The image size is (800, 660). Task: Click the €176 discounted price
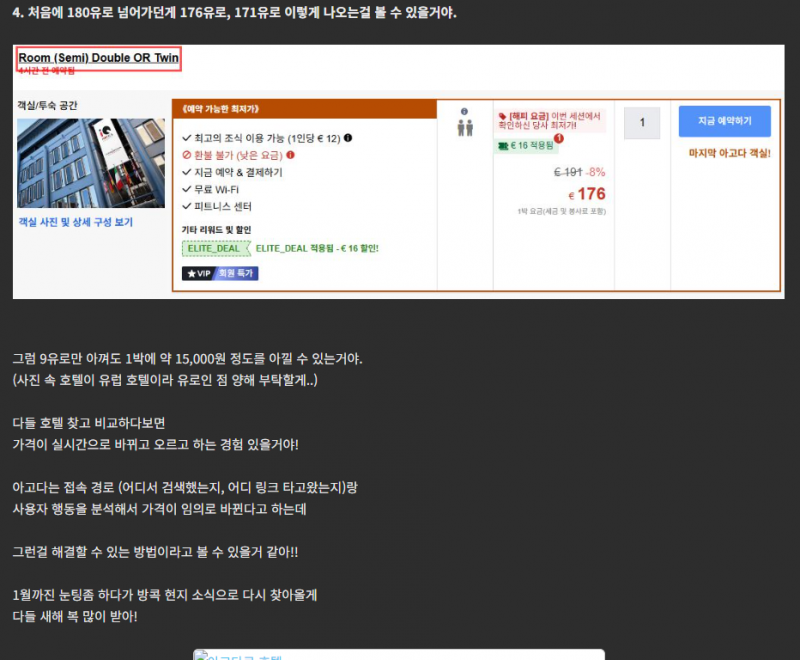tap(588, 193)
